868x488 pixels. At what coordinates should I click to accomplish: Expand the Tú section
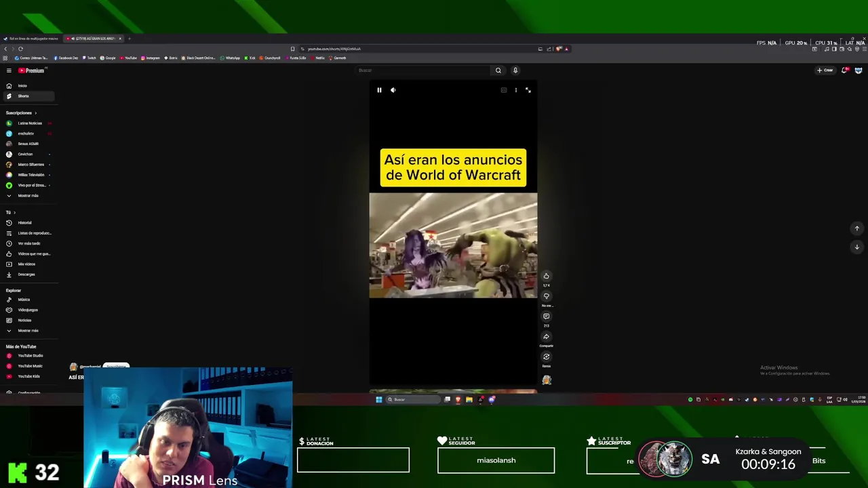[x=11, y=213]
